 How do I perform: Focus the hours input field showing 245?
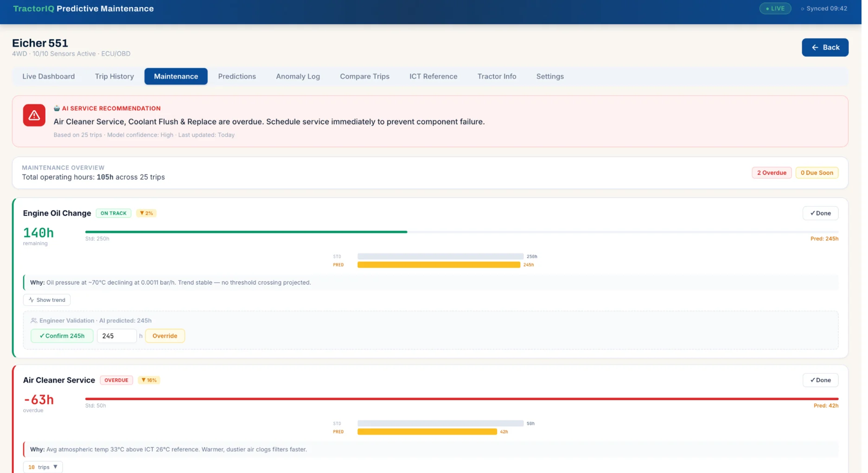point(117,336)
